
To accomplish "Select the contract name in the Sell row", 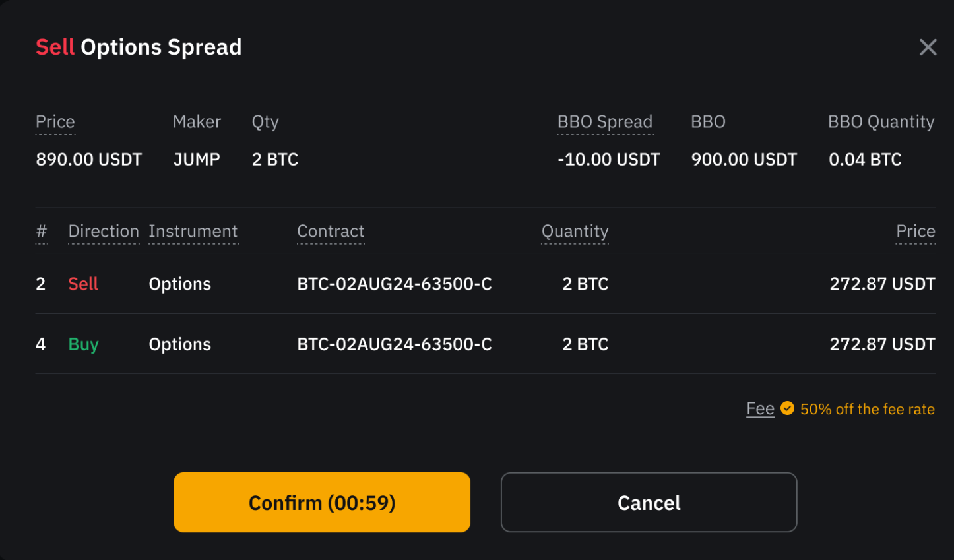I will [395, 284].
